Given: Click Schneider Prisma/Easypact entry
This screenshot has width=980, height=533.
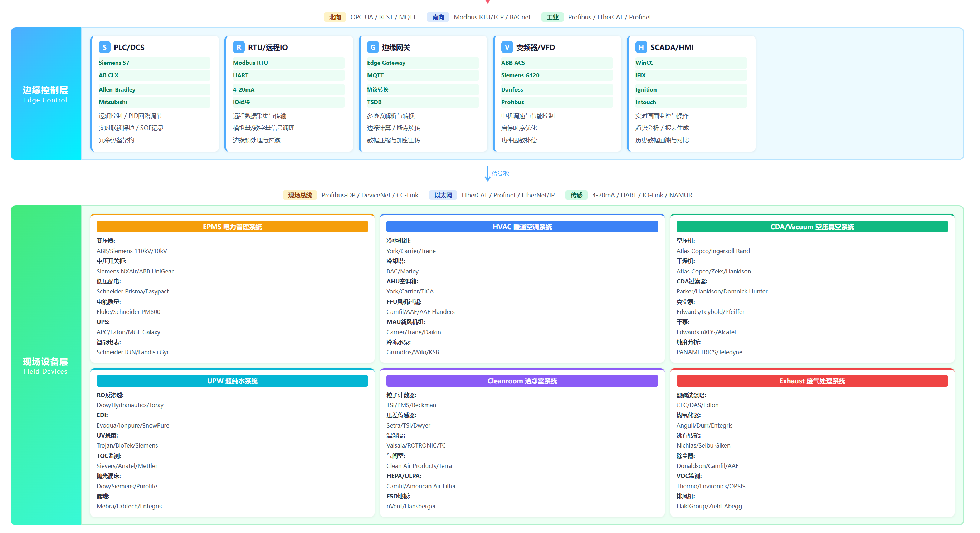Looking at the screenshot, I should click(x=133, y=291).
